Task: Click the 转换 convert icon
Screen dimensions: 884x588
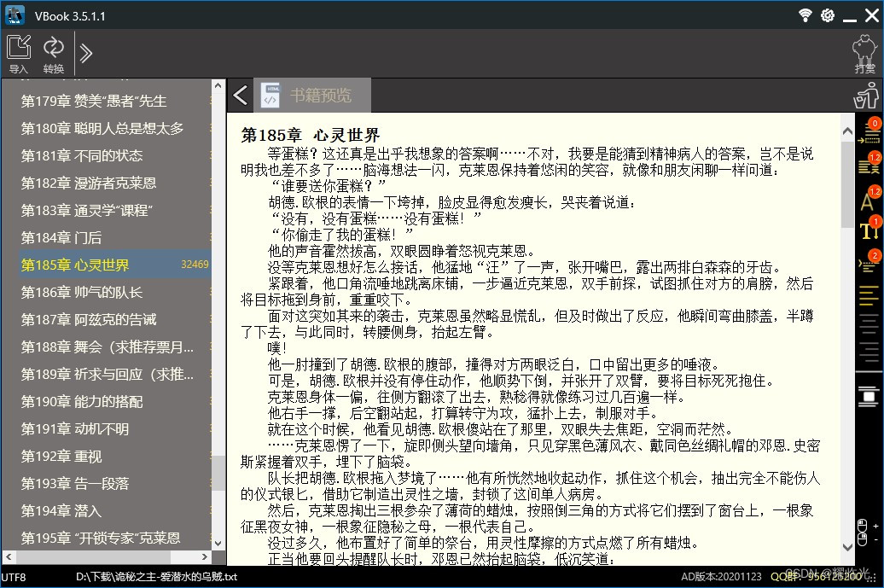Action: (x=54, y=53)
